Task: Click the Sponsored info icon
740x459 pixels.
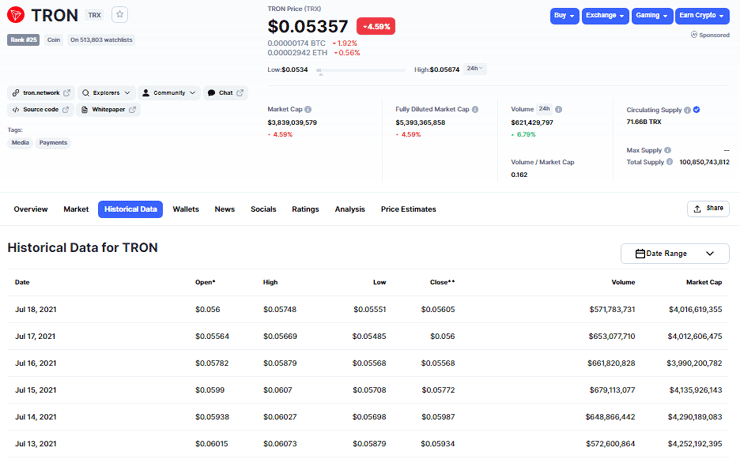Action: pos(694,35)
